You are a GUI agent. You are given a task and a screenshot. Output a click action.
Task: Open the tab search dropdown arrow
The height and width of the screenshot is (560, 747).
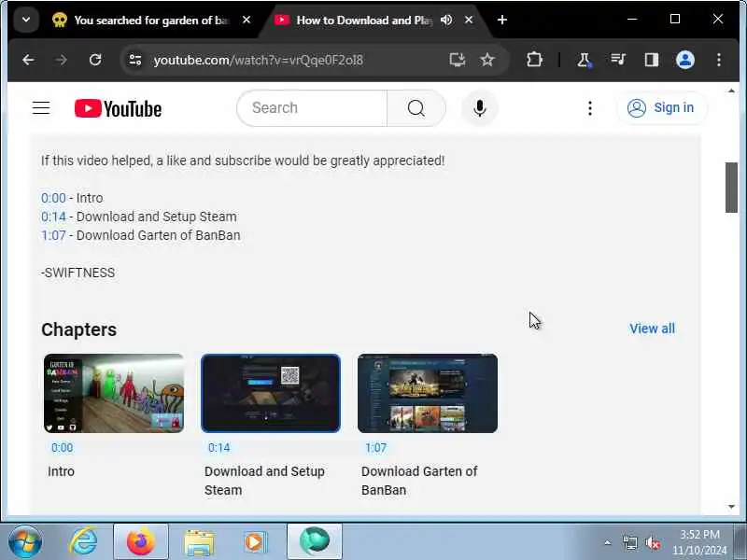coord(26,20)
